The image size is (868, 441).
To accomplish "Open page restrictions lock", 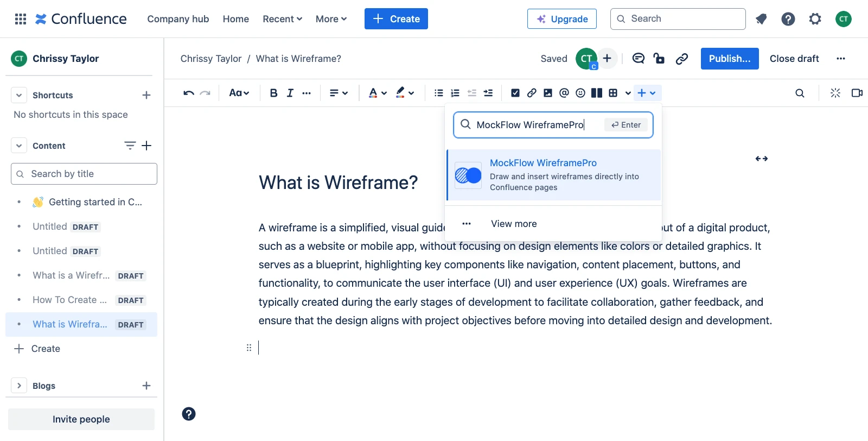I will (659, 59).
